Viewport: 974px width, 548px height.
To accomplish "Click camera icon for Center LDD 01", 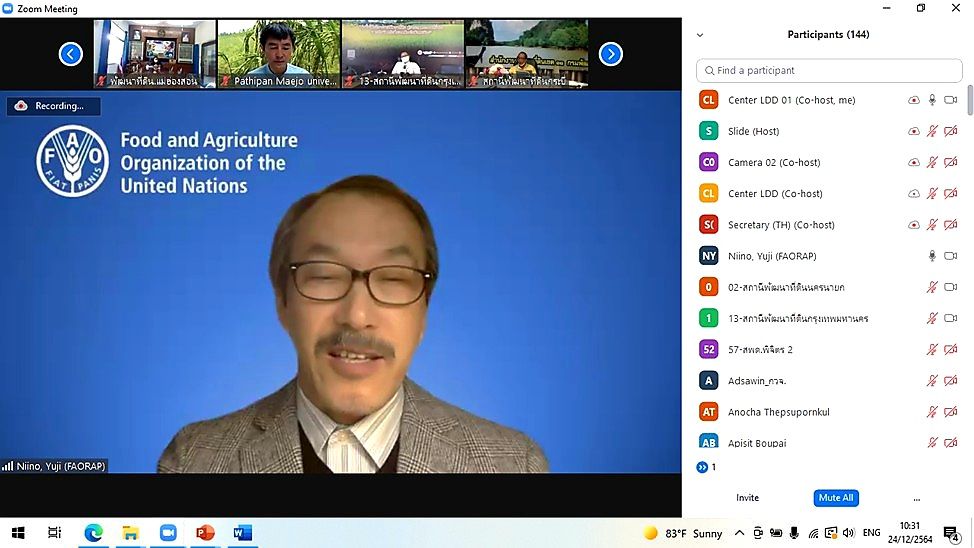I will tap(950, 100).
